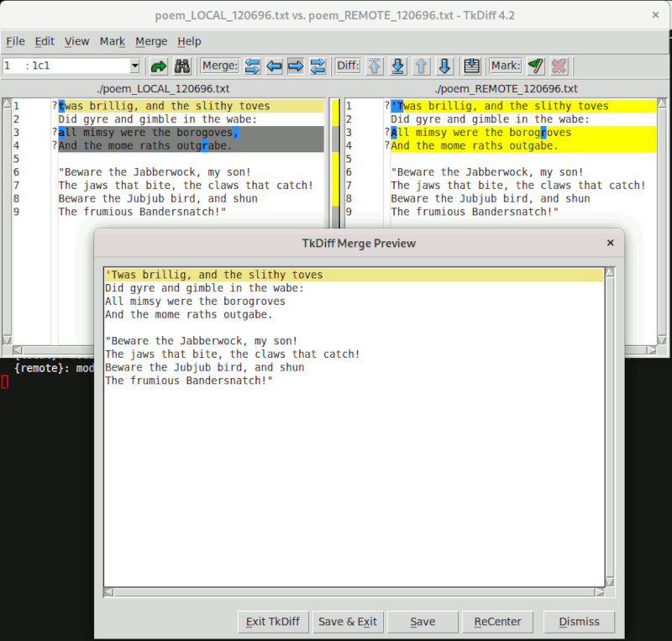This screenshot has height=641, width=672.
Task: Click the ./poem_REMOTE_120696.txt file label
Action: tap(507, 89)
